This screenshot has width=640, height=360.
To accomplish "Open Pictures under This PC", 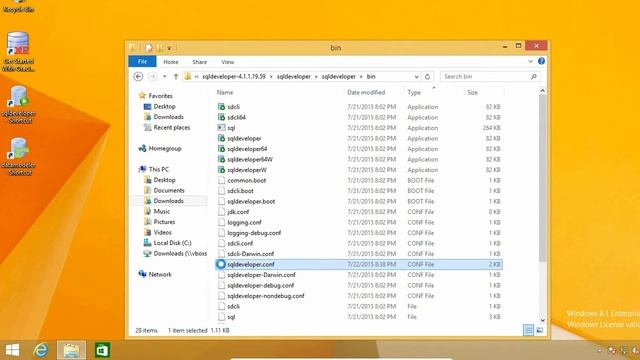I will coord(164,222).
